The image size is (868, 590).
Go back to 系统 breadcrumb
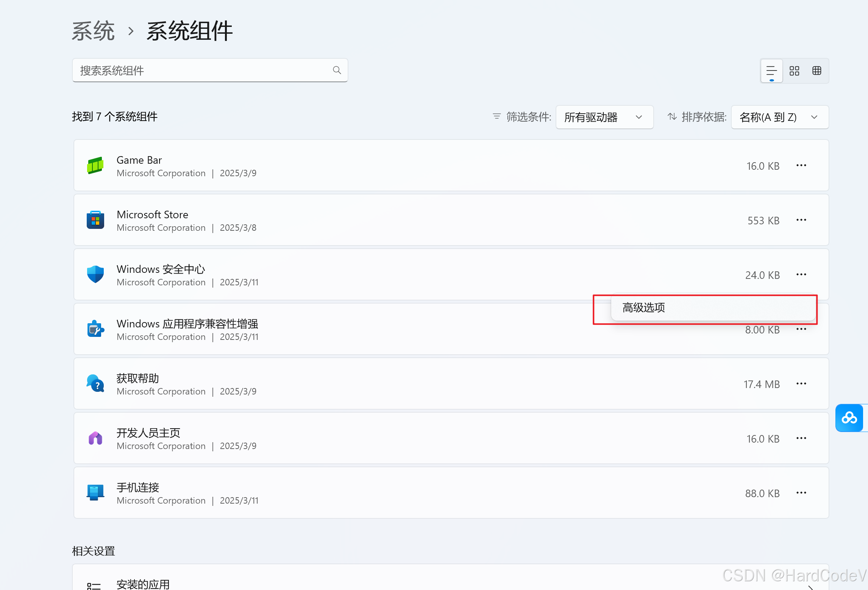click(x=93, y=31)
